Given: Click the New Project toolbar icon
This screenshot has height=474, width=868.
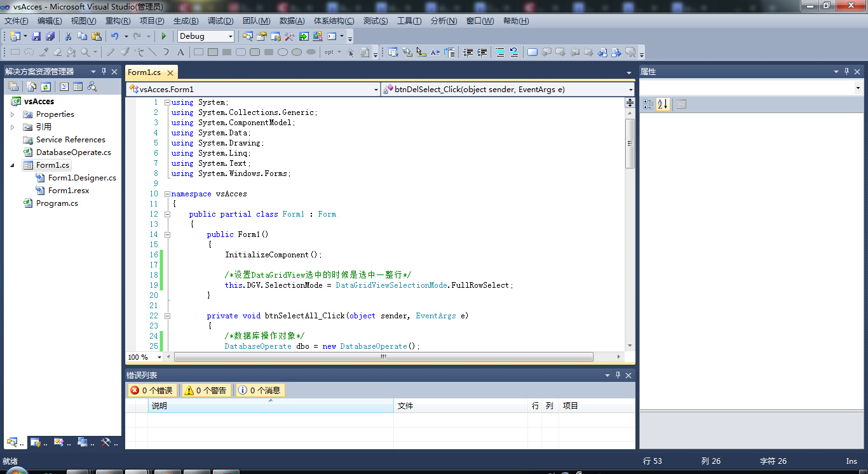Looking at the screenshot, I should point(15,36).
